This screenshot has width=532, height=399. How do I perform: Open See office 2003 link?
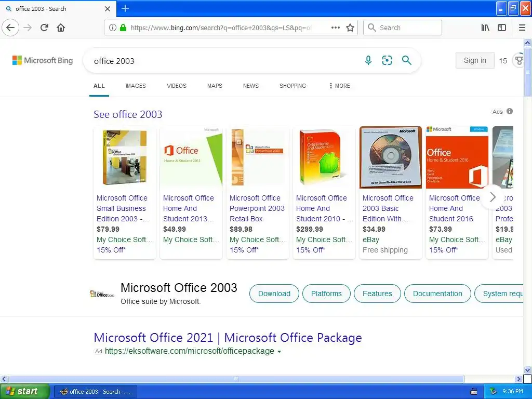[x=128, y=114]
